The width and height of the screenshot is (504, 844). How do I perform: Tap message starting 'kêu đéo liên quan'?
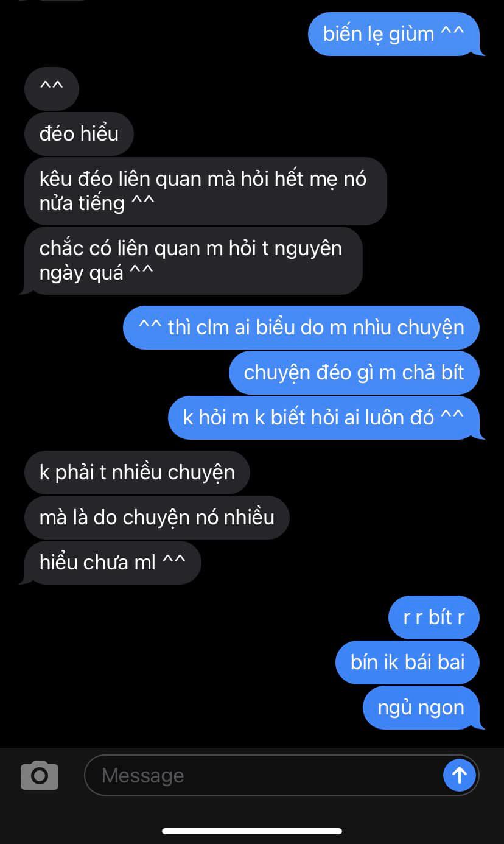coord(206,191)
